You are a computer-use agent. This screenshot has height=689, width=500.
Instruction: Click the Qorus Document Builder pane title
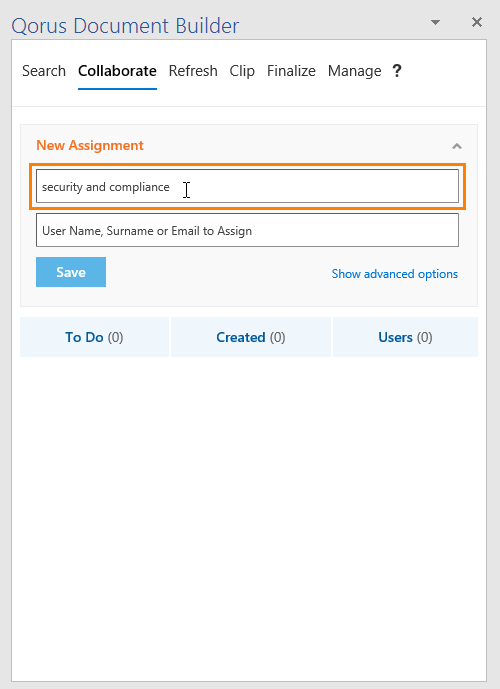click(125, 26)
